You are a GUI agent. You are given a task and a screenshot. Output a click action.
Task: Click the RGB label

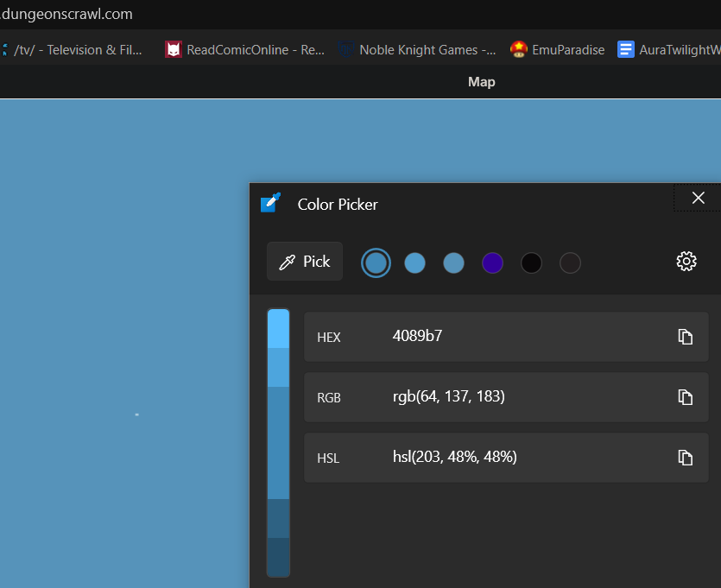pyautogui.click(x=329, y=398)
